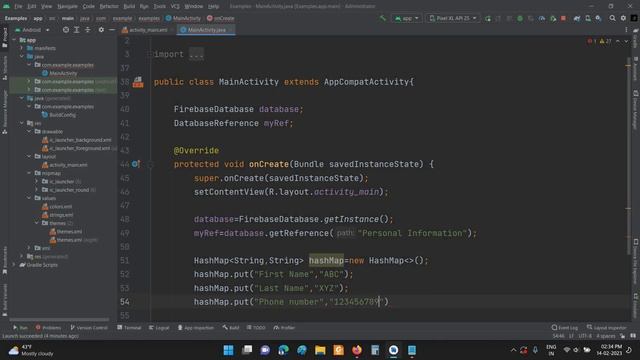The width and height of the screenshot is (640, 360).
Task: Expand the manifests folder
Action: point(22,48)
